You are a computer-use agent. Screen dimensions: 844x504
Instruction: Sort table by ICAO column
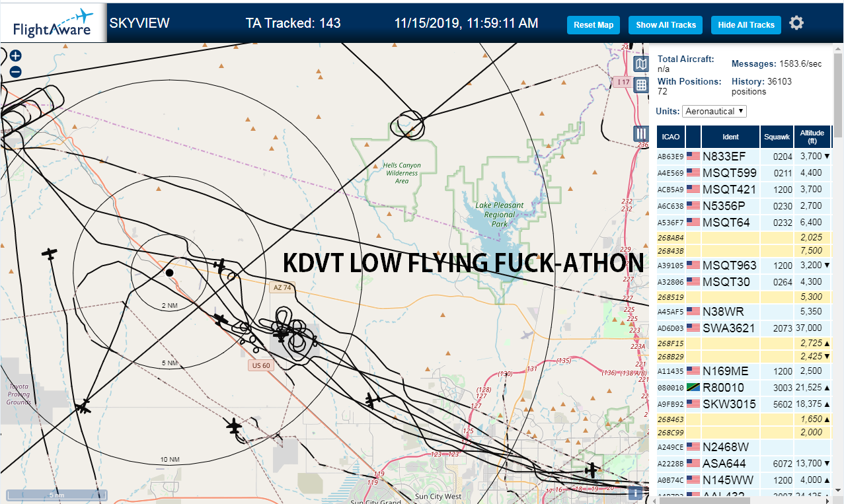click(671, 137)
